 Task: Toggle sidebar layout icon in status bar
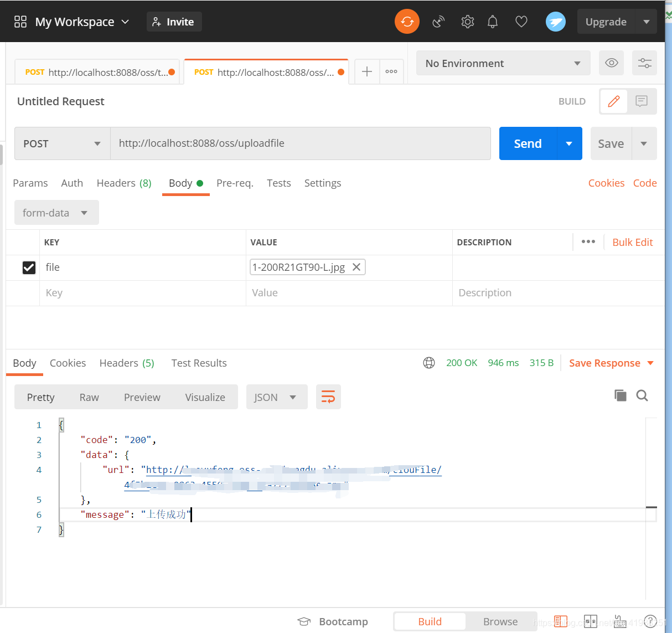coord(561,621)
